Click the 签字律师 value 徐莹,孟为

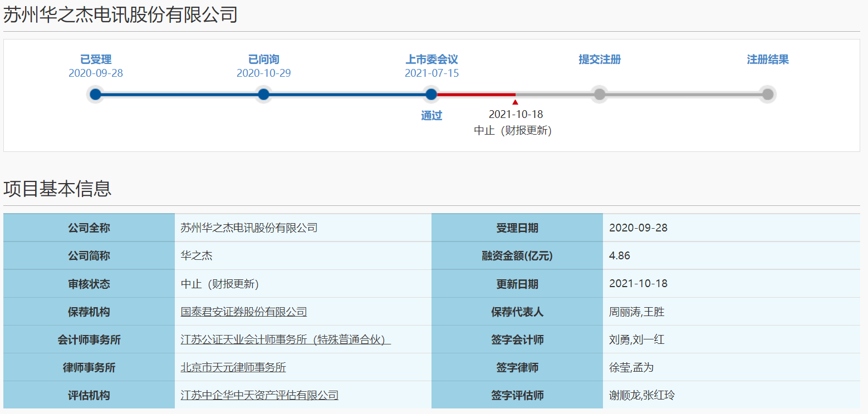[631, 367]
